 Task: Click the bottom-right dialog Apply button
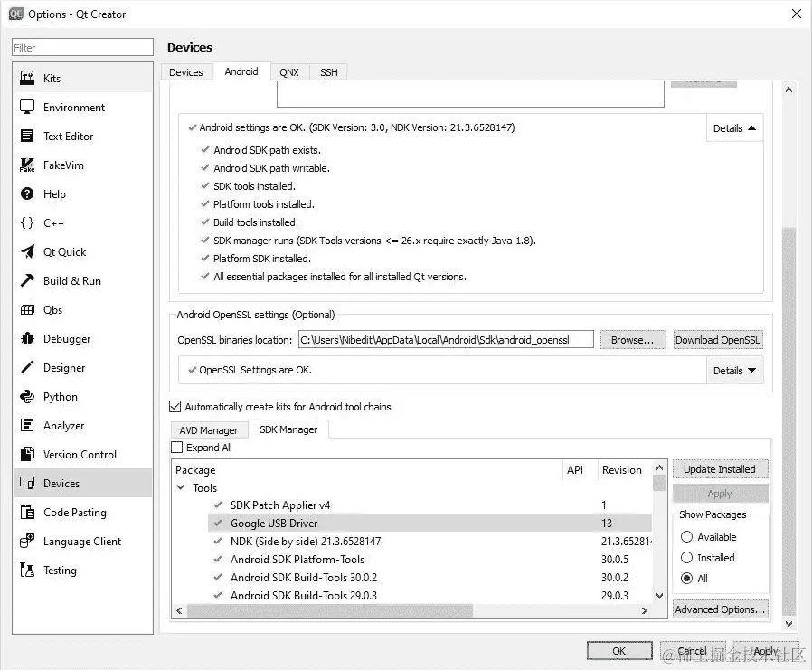pyautogui.click(x=766, y=651)
